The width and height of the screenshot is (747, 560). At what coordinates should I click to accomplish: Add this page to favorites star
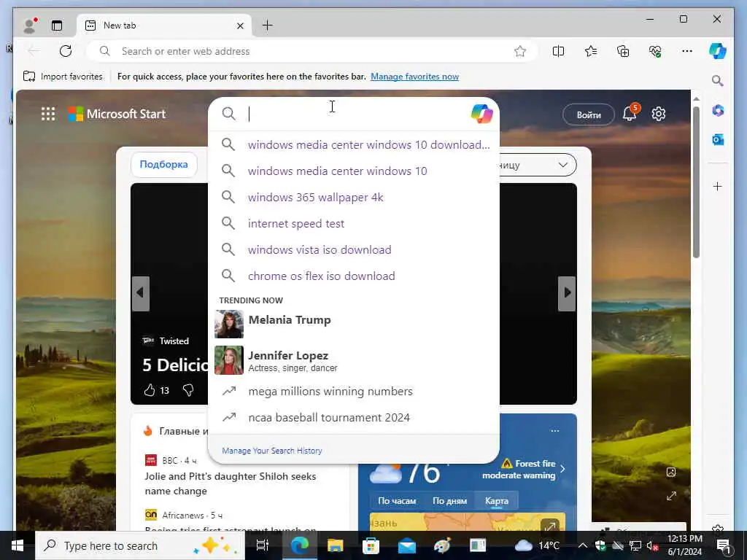(x=519, y=51)
